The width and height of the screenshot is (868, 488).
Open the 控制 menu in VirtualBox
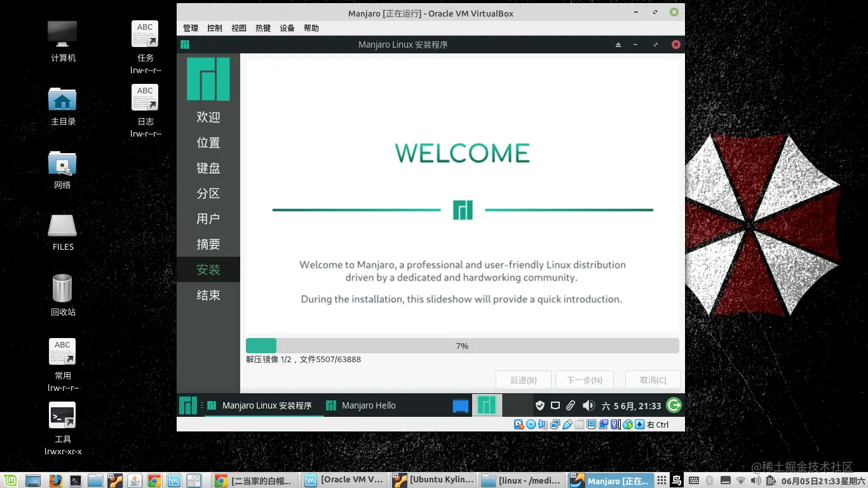[215, 28]
